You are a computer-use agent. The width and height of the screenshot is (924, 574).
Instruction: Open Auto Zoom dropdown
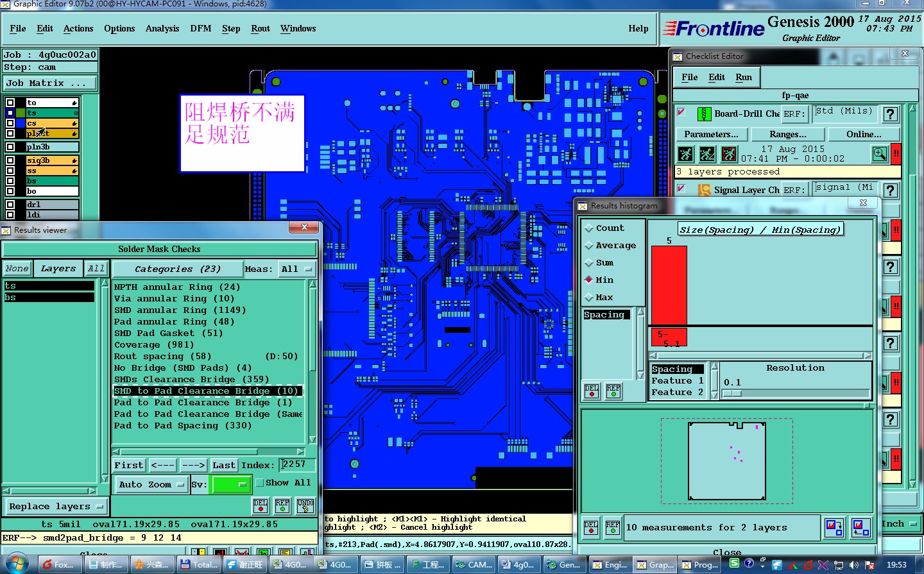(151, 484)
